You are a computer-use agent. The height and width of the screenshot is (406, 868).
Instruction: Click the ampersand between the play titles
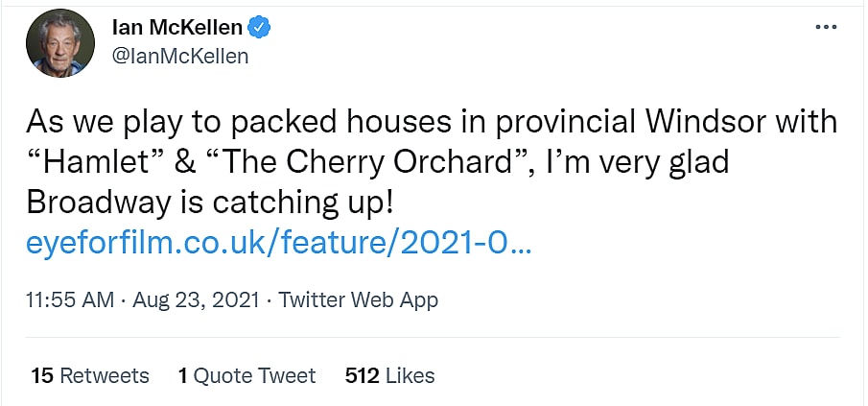pyautogui.click(x=190, y=162)
